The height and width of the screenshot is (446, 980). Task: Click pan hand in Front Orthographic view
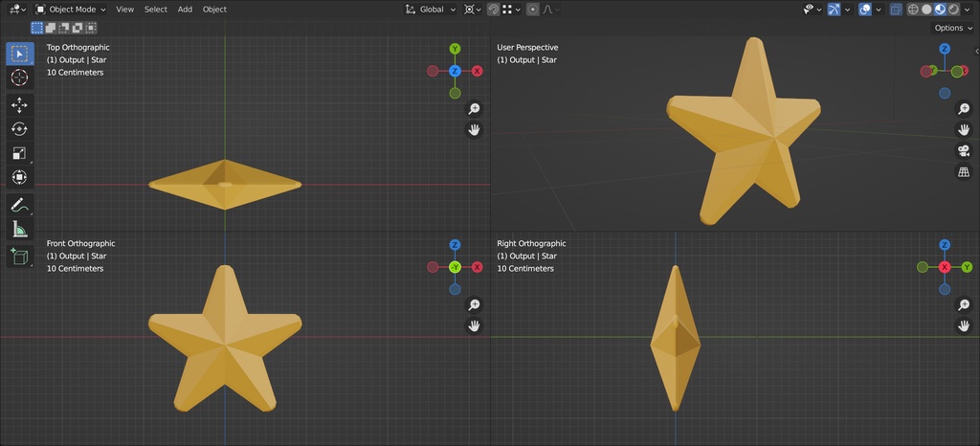click(x=475, y=325)
